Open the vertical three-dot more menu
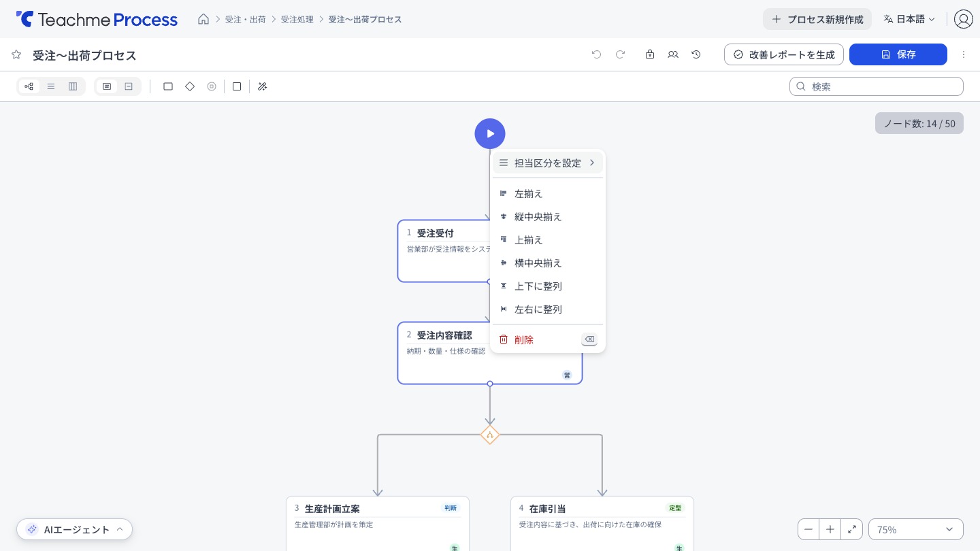The width and height of the screenshot is (980, 551). [964, 54]
